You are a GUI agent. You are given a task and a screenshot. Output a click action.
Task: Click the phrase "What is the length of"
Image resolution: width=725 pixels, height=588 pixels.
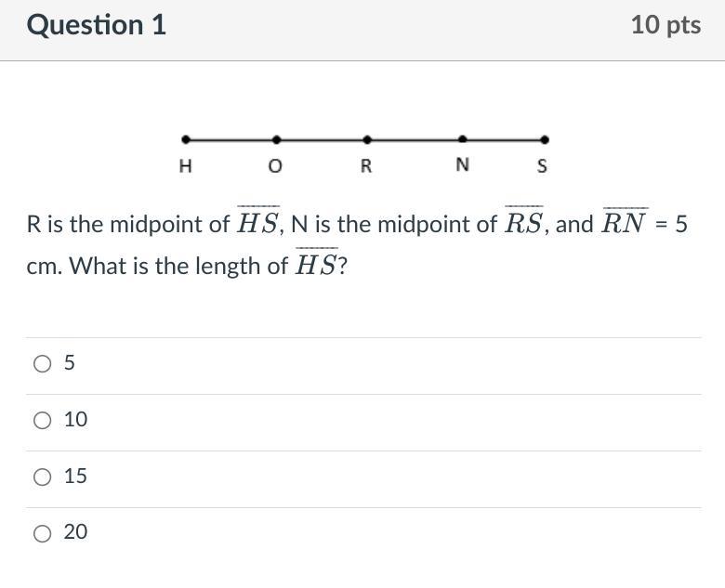pyautogui.click(x=178, y=267)
